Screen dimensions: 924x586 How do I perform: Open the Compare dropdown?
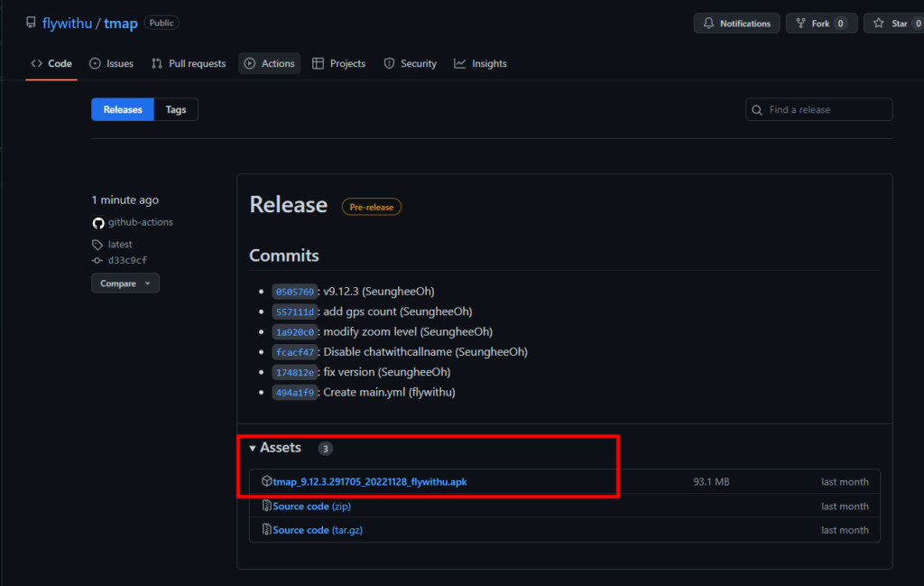pyautogui.click(x=125, y=284)
